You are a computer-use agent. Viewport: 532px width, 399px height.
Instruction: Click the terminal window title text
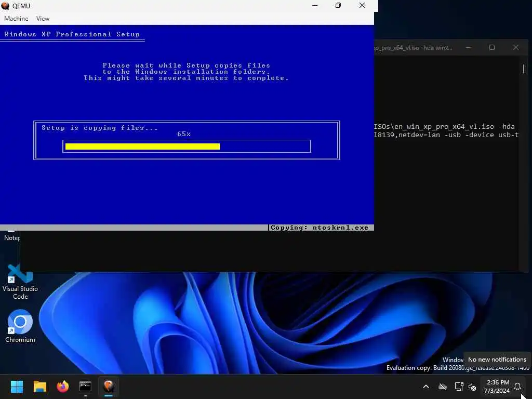[x=413, y=48]
